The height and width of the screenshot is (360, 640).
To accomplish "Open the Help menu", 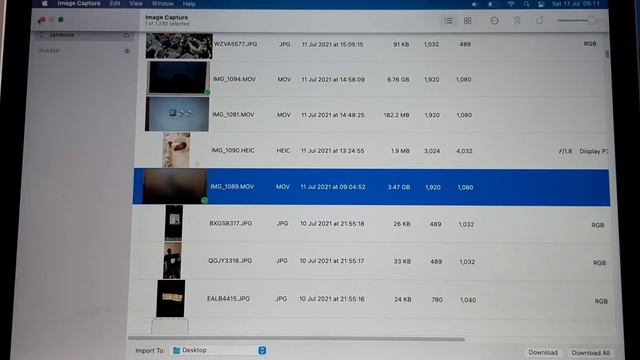I will coord(189,4).
